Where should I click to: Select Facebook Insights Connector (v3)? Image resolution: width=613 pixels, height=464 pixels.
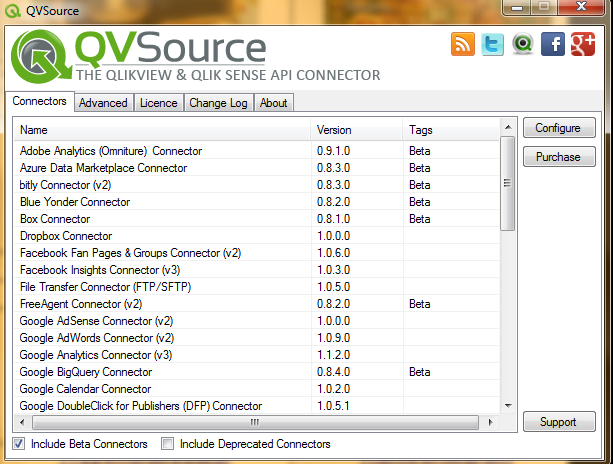click(x=257, y=270)
